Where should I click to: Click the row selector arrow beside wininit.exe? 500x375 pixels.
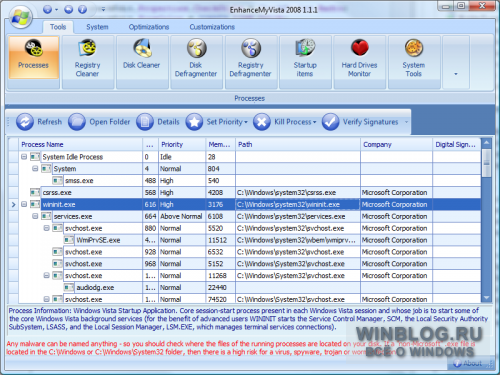click(x=13, y=204)
